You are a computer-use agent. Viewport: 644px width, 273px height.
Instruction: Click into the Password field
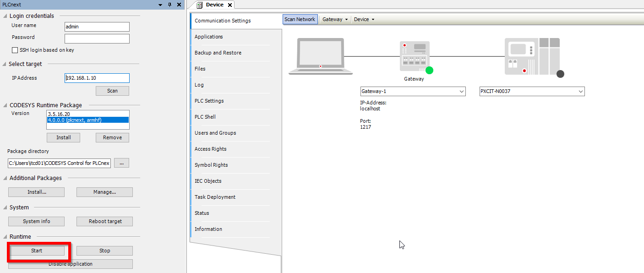[x=97, y=38]
